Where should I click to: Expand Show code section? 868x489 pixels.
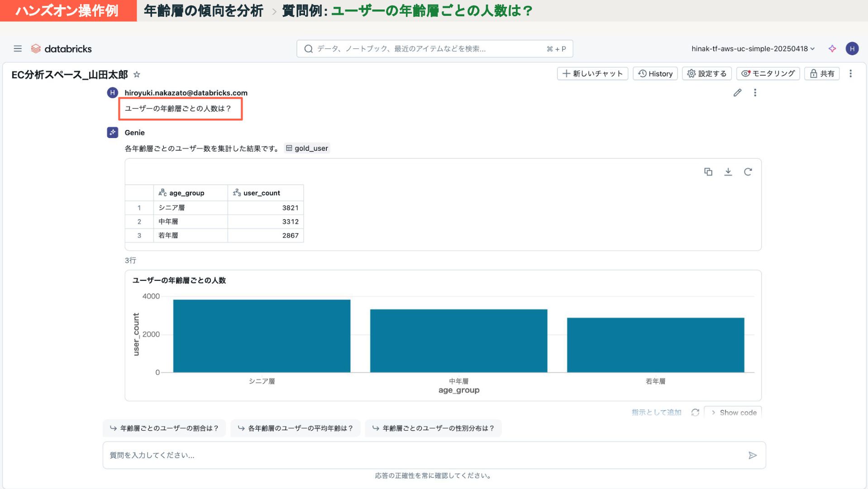(733, 412)
